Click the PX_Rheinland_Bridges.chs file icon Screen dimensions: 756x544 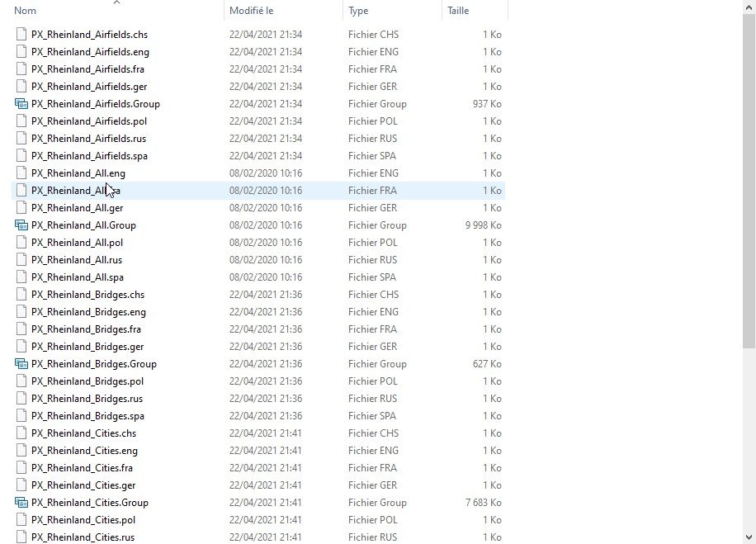click(x=21, y=295)
